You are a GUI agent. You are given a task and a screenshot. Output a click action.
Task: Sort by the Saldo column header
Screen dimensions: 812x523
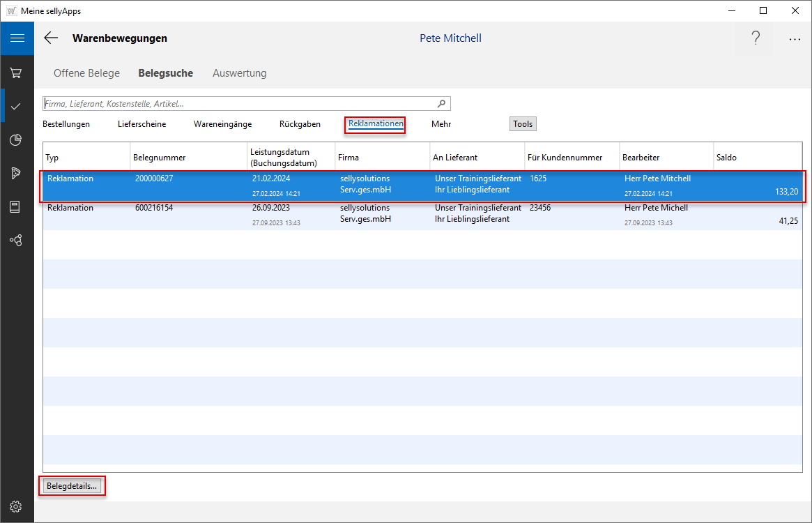756,158
